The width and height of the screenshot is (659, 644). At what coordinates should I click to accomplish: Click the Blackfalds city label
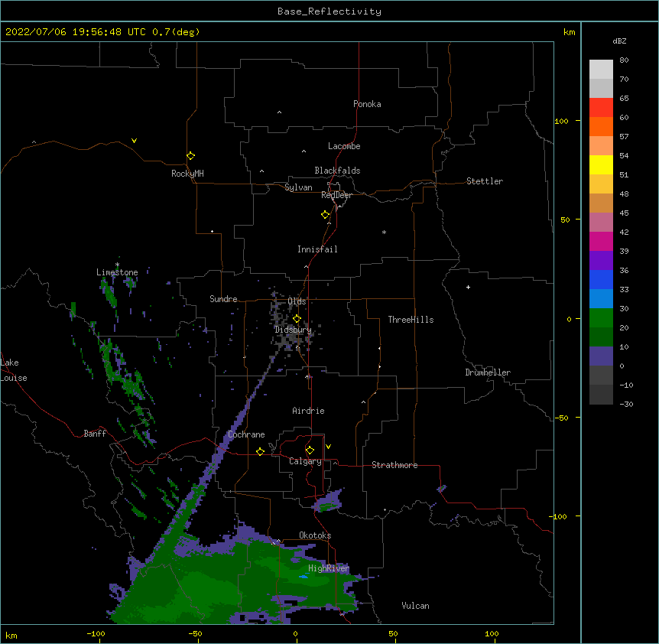click(337, 171)
